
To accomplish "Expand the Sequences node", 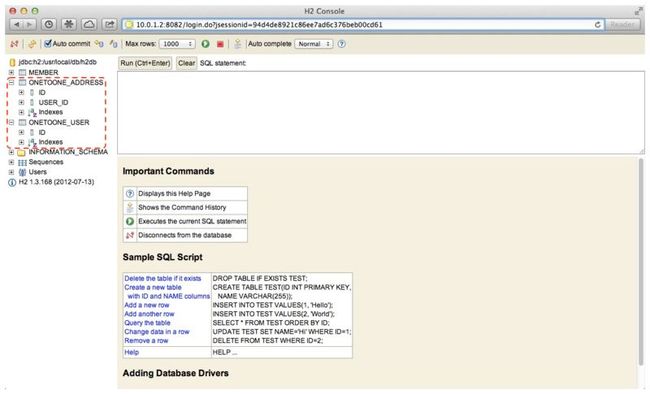I will [12, 162].
